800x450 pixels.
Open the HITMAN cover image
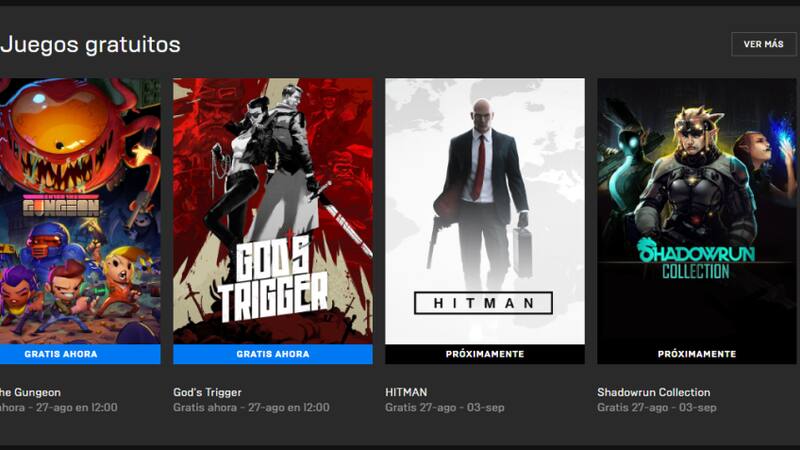[485, 211]
